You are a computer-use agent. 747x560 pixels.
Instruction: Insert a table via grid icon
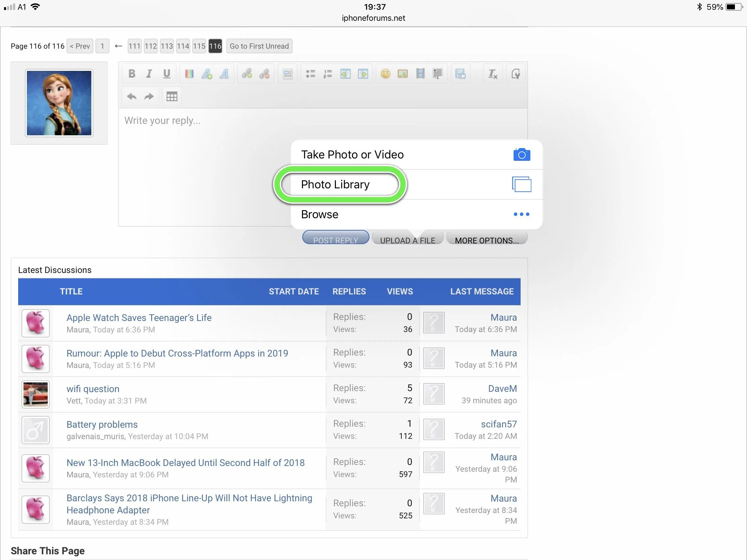172,97
